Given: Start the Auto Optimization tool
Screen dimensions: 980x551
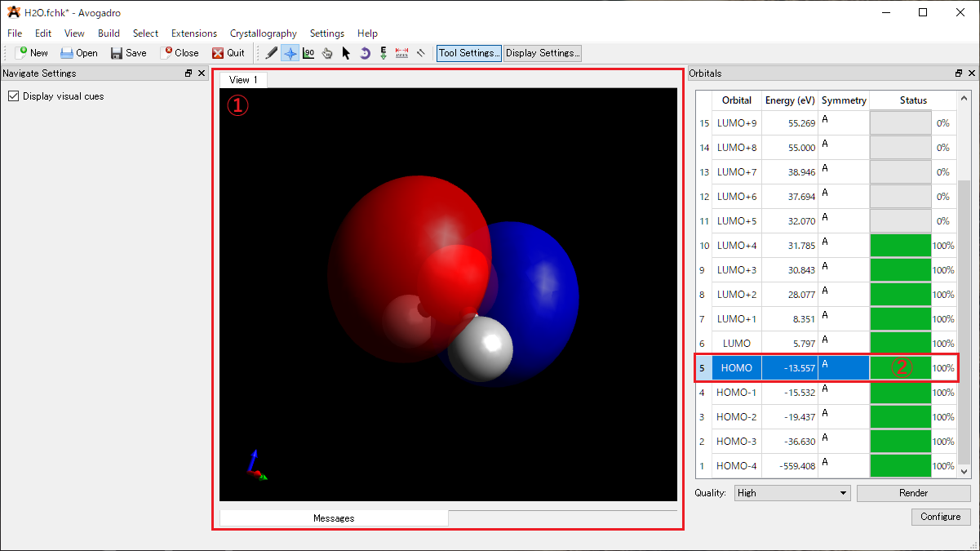Looking at the screenshot, I should coord(384,52).
